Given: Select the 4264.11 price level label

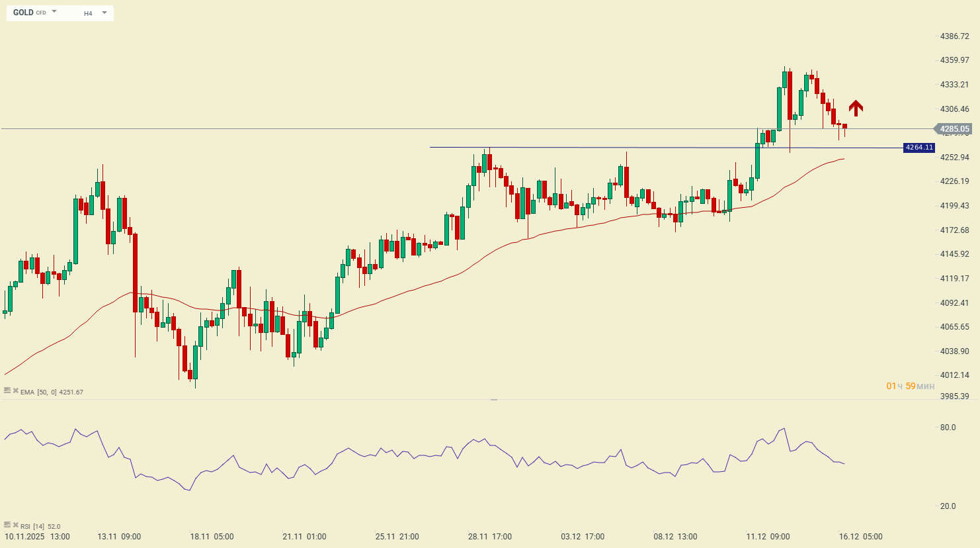Looking at the screenshot, I should (x=919, y=148).
